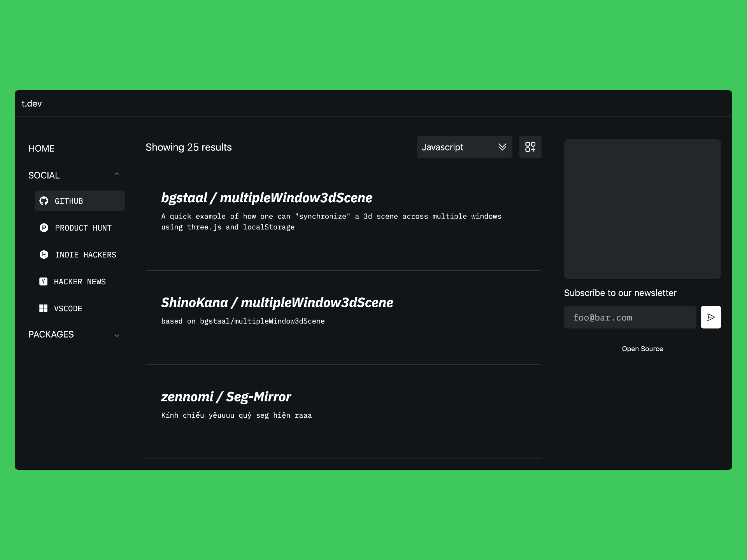Open the category grid icon beside Javascript filter
Viewport: 747px width, 560px height.
[530, 147]
